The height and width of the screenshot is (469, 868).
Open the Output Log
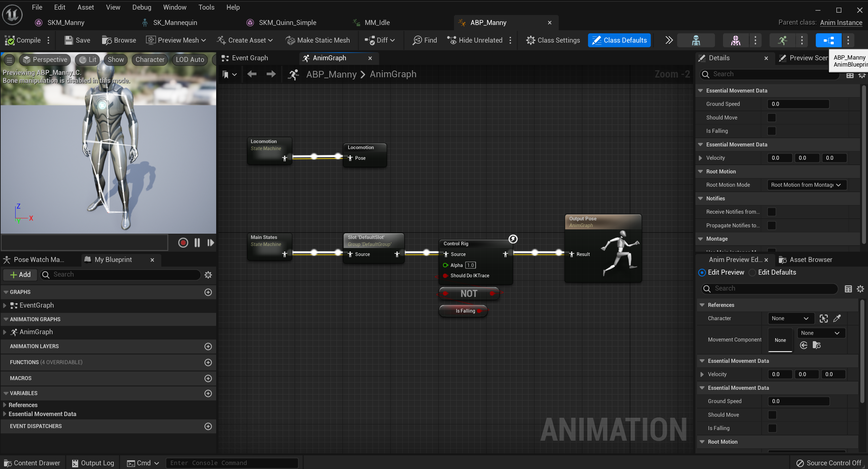coord(93,463)
